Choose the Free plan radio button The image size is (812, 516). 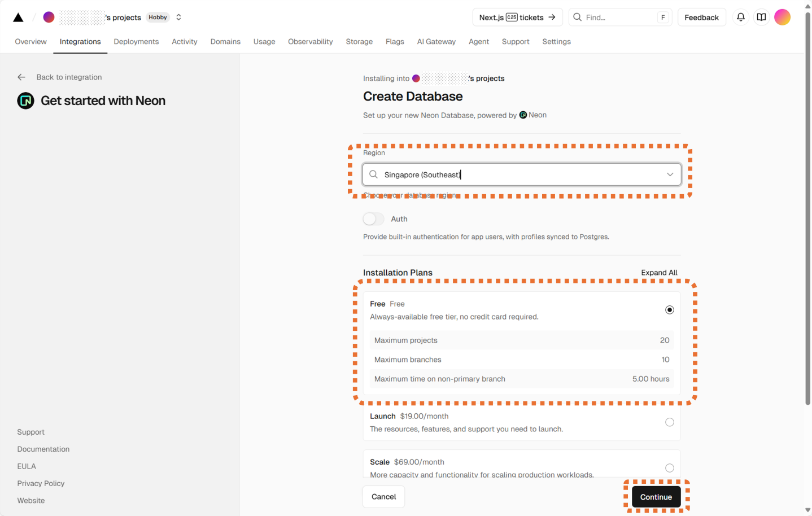[669, 310]
